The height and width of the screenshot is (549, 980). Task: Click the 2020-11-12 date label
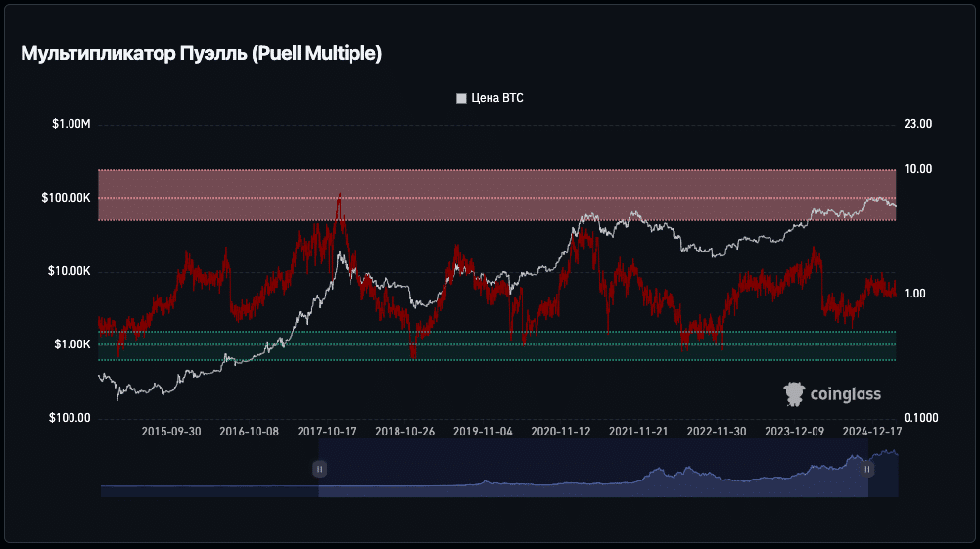point(561,432)
